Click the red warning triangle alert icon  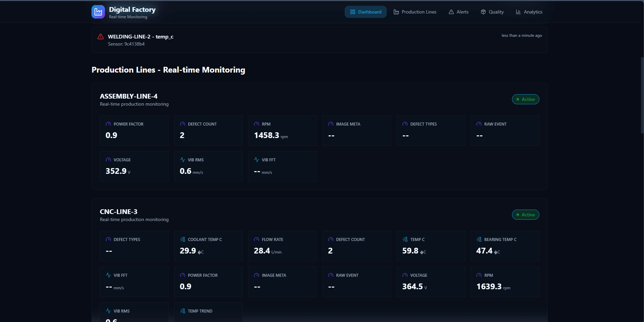point(101,37)
